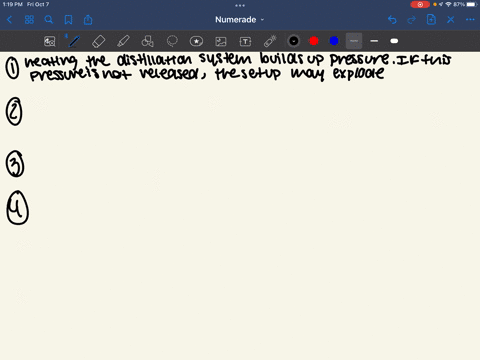Open the Numerade title dropdown
The width and height of the screenshot is (480, 360).
coord(239,20)
